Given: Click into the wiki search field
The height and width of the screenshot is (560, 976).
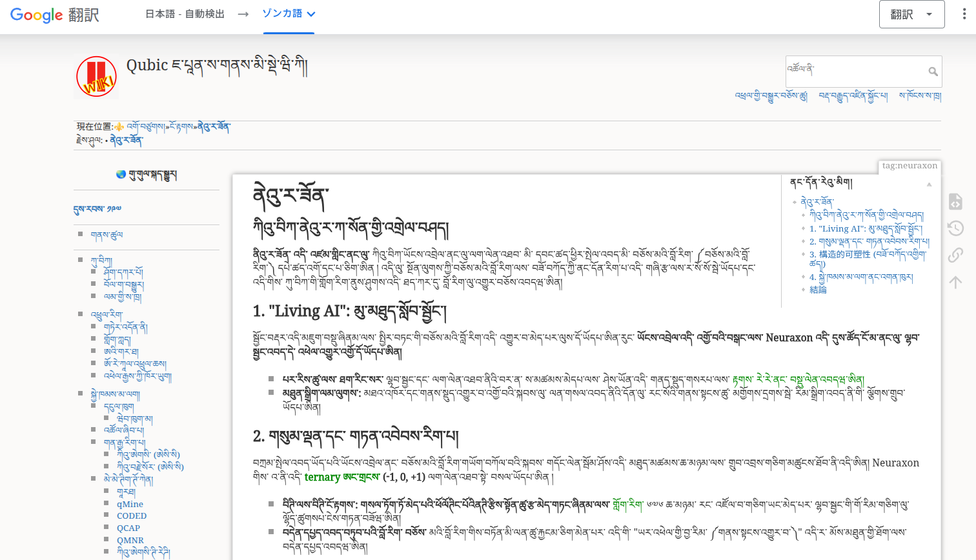Looking at the screenshot, I should [x=855, y=71].
